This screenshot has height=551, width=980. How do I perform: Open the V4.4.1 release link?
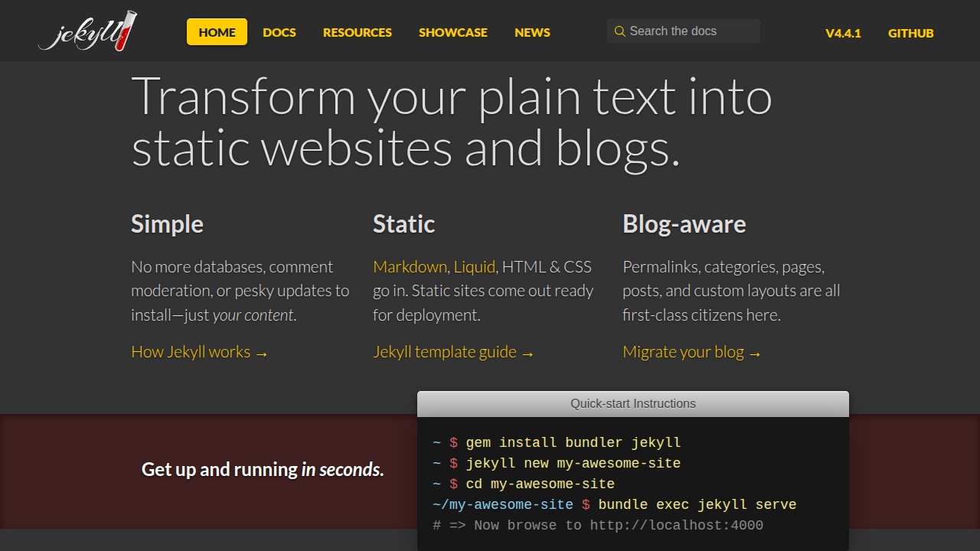point(843,33)
